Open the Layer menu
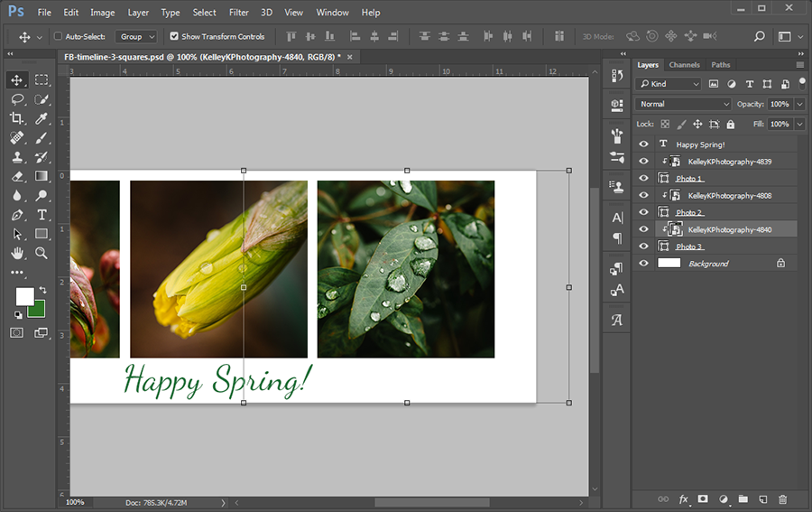The width and height of the screenshot is (812, 512). pos(138,13)
